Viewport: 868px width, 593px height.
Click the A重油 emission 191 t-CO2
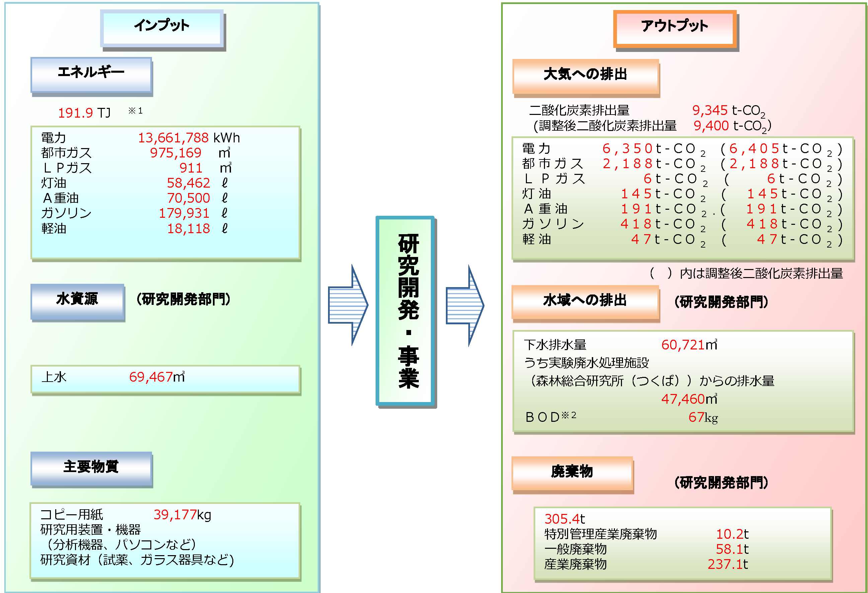(663, 209)
